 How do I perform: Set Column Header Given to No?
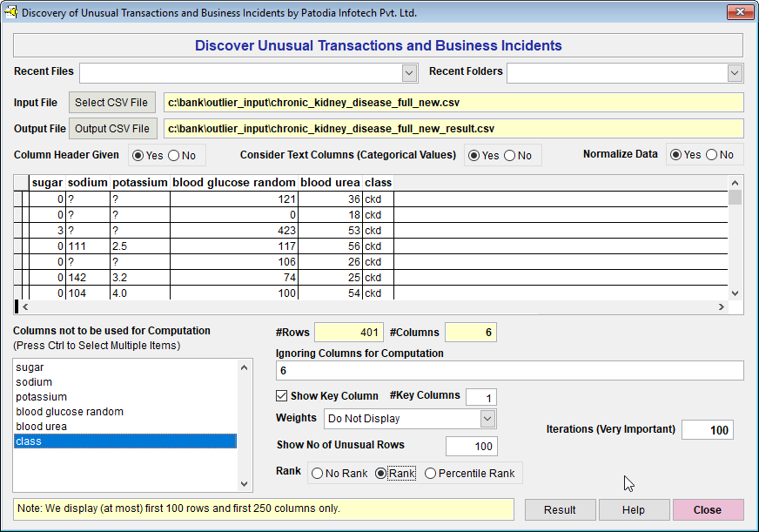pyautogui.click(x=173, y=155)
